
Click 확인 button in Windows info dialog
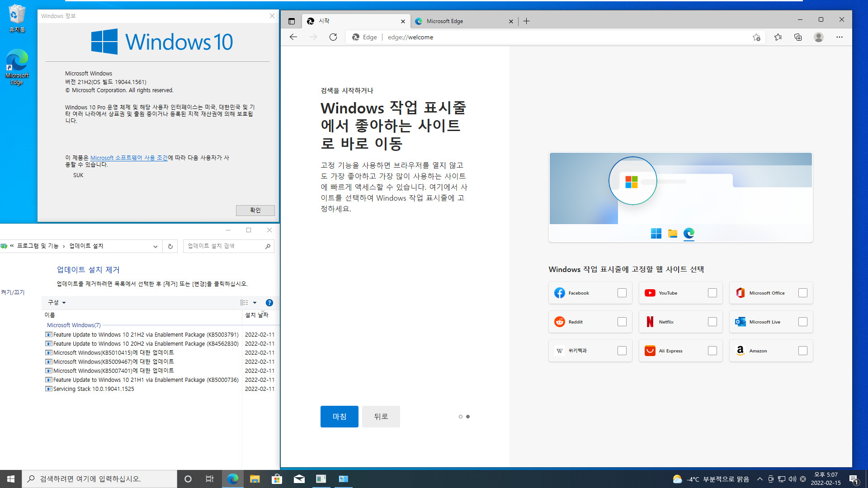click(255, 210)
